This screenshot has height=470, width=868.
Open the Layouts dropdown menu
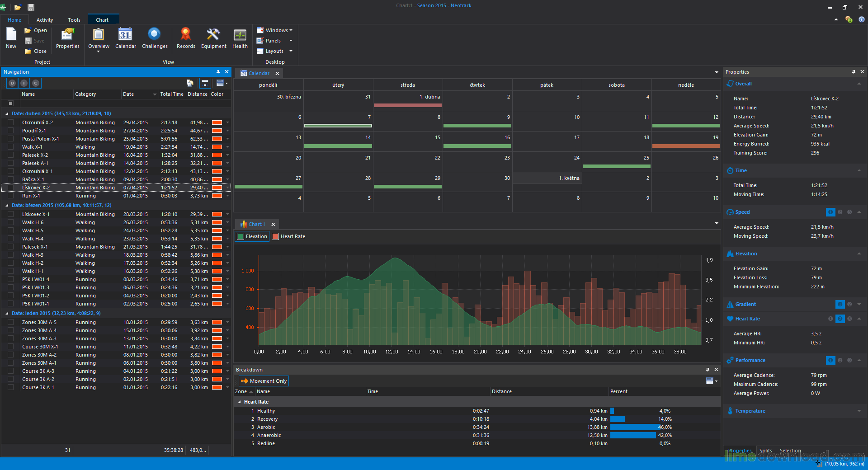(274, 51)
